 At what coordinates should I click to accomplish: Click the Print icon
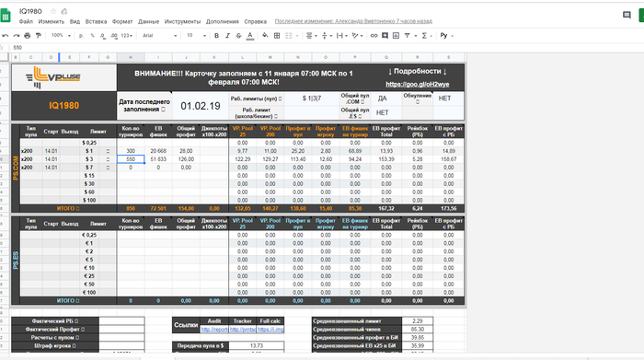click(27, 36)
